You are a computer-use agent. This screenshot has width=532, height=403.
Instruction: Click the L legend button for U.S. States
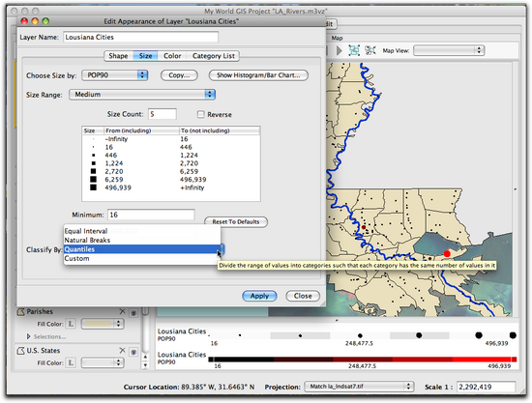point(71,363)
